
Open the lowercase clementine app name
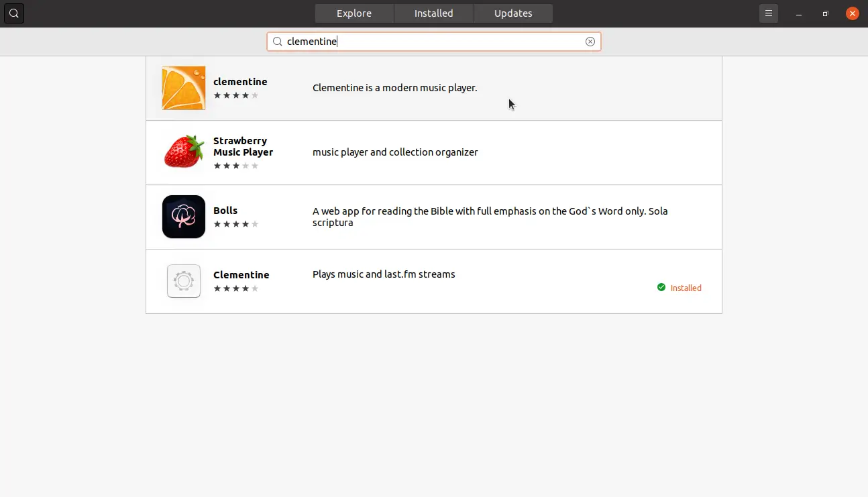tap(240, 82)
